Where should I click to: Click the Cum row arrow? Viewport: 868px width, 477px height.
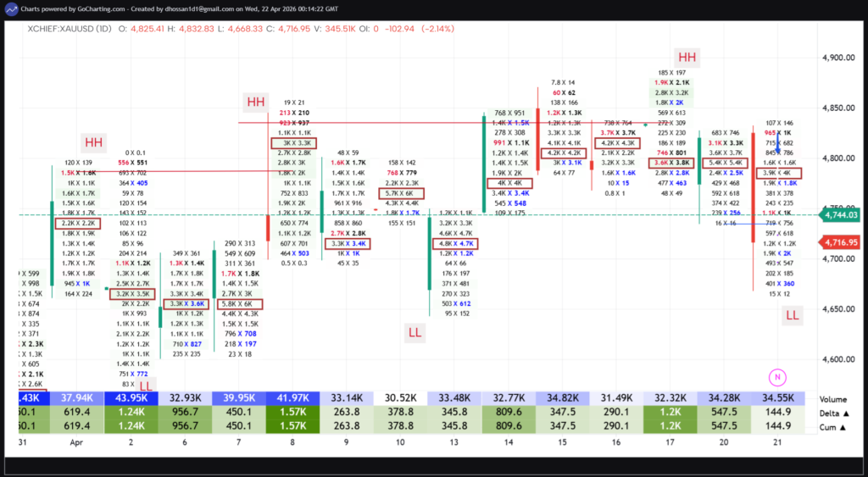pyautogui.click(x=848, y=426)
